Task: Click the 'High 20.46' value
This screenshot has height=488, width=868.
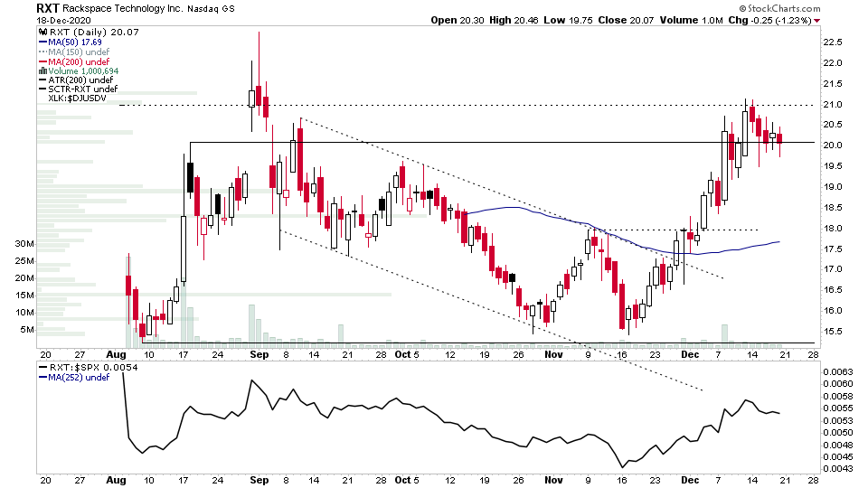Action: 514,21
